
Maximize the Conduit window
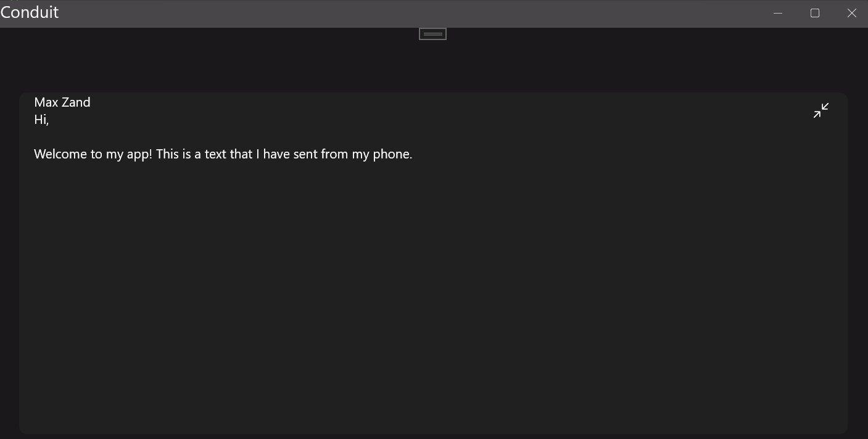[x=815, y=13]
